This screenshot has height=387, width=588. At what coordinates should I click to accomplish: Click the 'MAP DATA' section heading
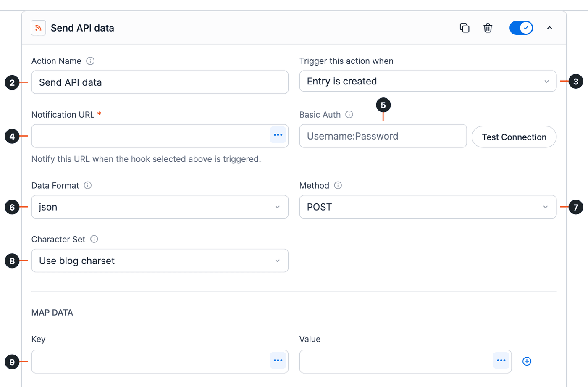pos(52,313)
